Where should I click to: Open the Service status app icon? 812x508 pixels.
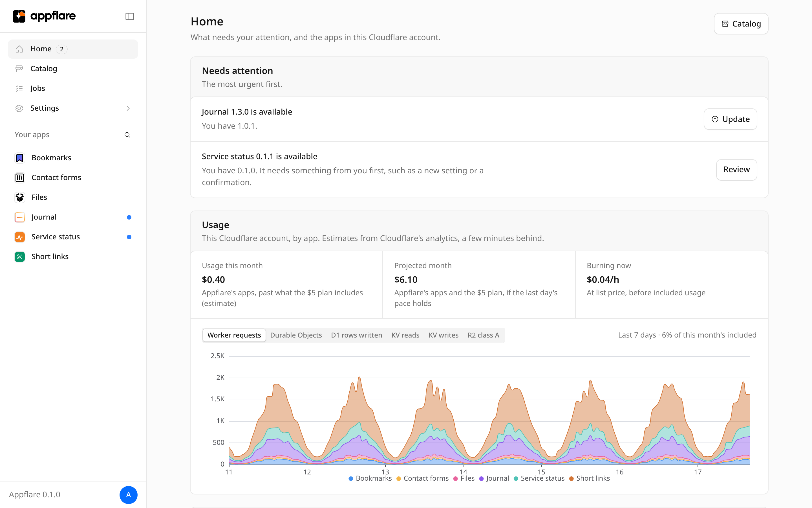[x=20, y=237]
